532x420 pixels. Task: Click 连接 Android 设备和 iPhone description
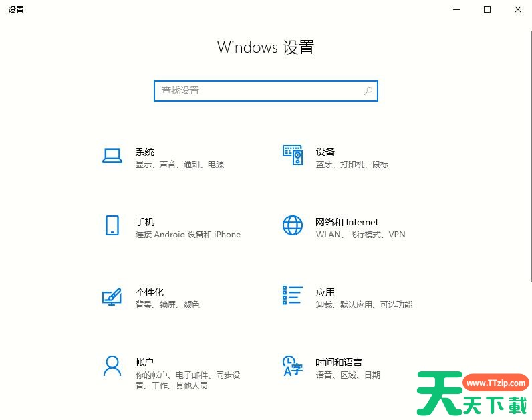[188, 235]
